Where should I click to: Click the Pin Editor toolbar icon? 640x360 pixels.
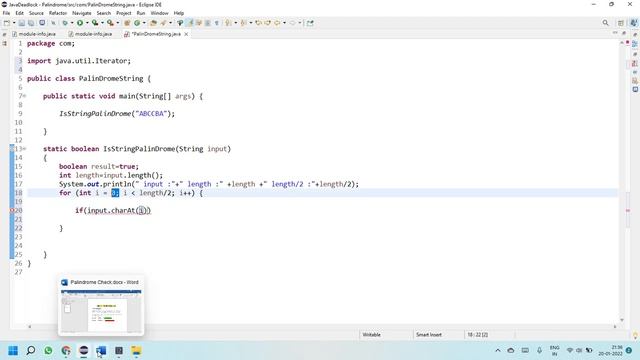pyautogui.click(x=310, y=23)
